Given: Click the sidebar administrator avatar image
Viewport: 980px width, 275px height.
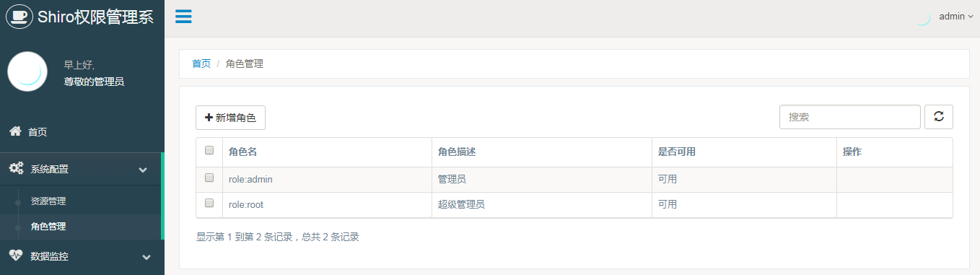Looking at the screenshot, I should point(27,71).
